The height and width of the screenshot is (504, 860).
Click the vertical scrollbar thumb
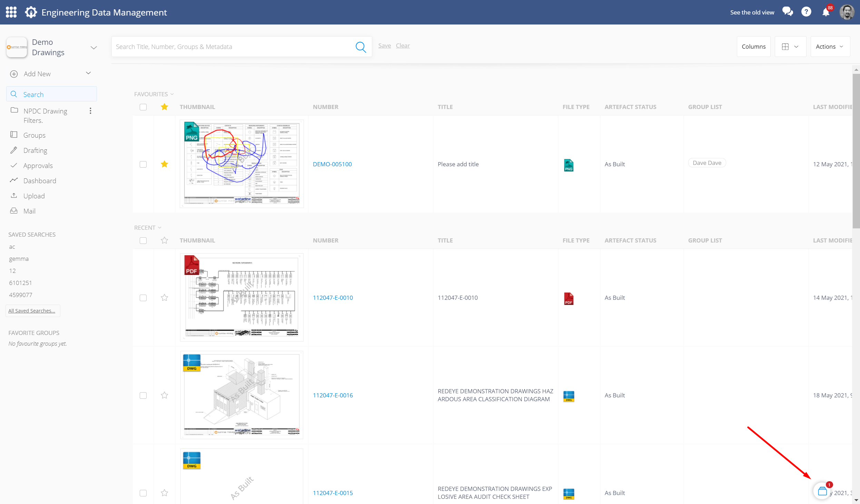coord(856,151)
